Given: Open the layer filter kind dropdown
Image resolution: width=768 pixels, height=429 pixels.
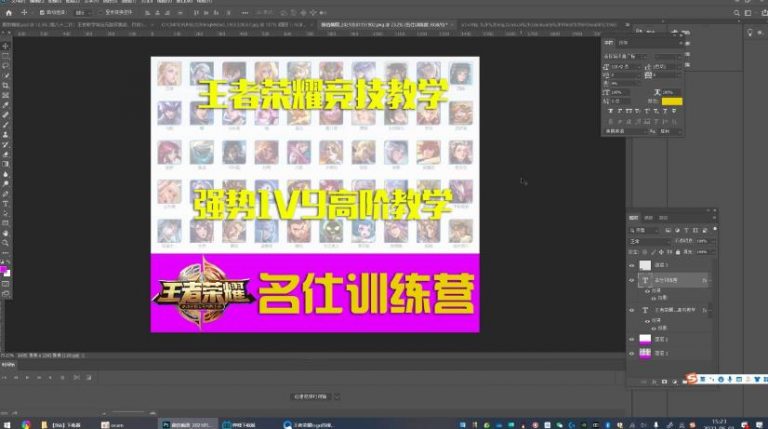Looking at the screenshot, I should point(644,230).
